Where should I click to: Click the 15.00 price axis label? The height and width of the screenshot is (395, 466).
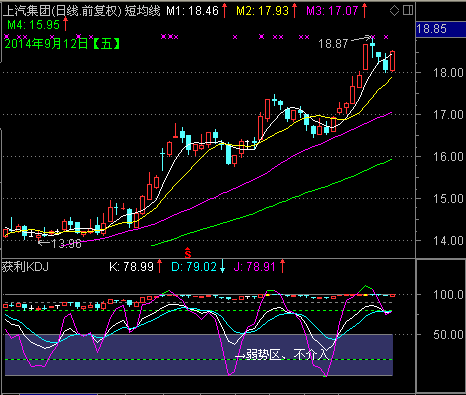click(448, 199)
